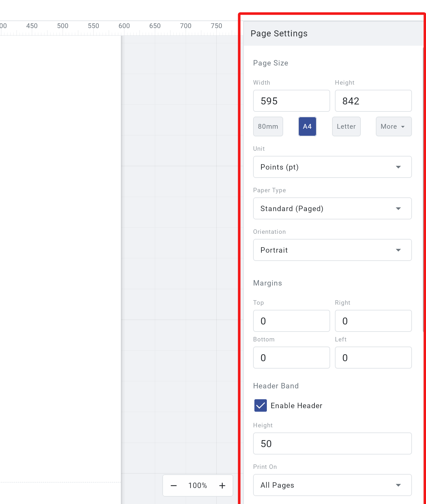Click the 100% zoom level indicator

(197, 485)
